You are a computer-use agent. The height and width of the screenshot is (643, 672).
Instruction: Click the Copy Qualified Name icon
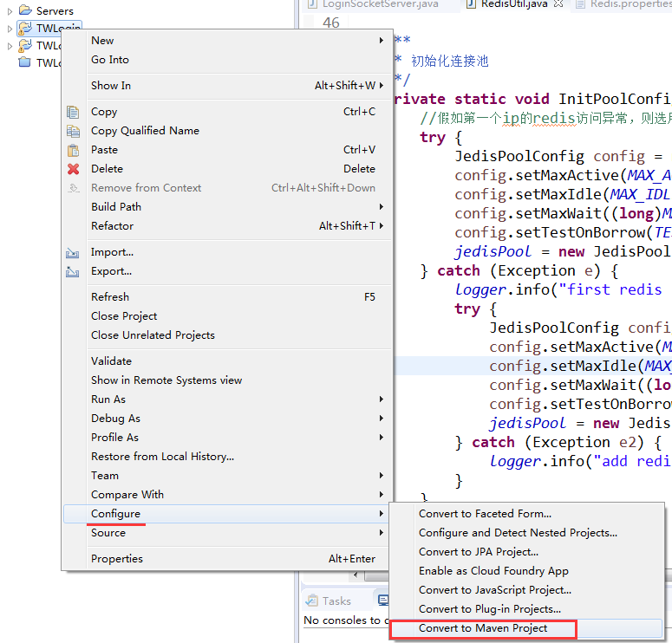pos(74,131)
